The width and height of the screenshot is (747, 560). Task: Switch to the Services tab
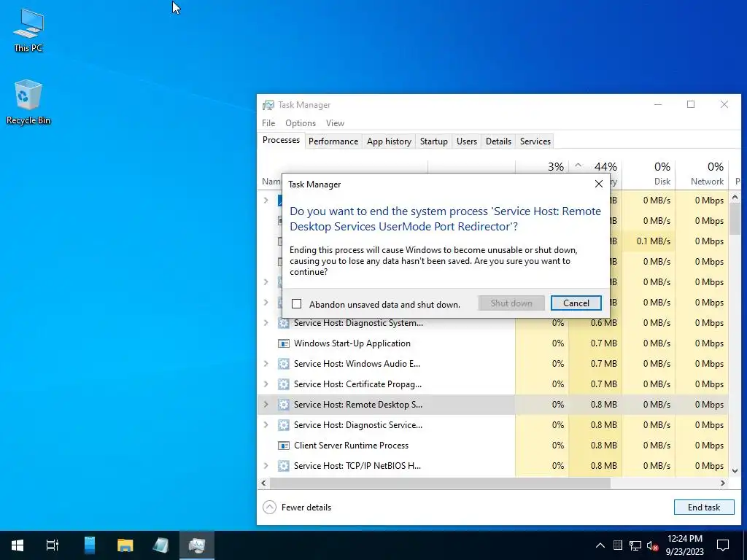pyautogui.click(x=535, y=141)
